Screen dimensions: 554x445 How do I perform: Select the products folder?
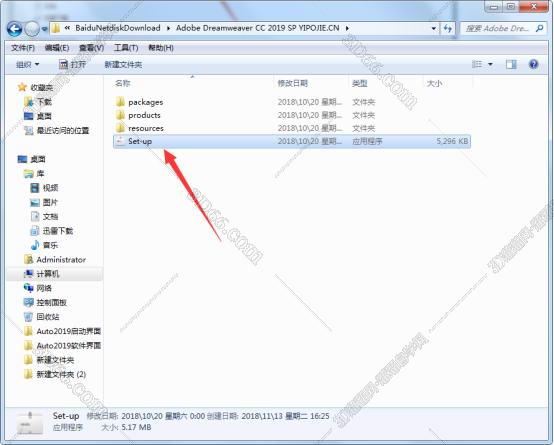pyautogui.click(x=292, y=115)
